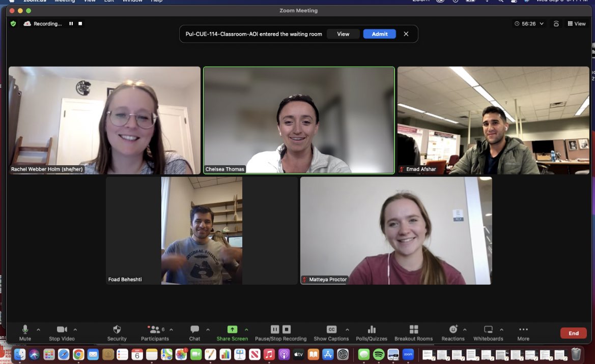The width and height of the screenshot is (595, 364).
Task: Click the name label "Chelsea Thomas"
Action: [x=224, y=169]
